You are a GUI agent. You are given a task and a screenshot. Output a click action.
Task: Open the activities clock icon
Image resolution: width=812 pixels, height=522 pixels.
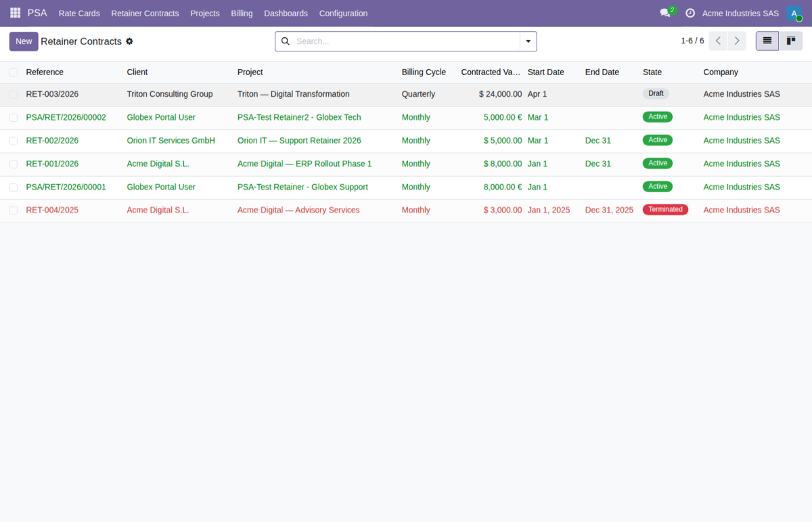690,13
